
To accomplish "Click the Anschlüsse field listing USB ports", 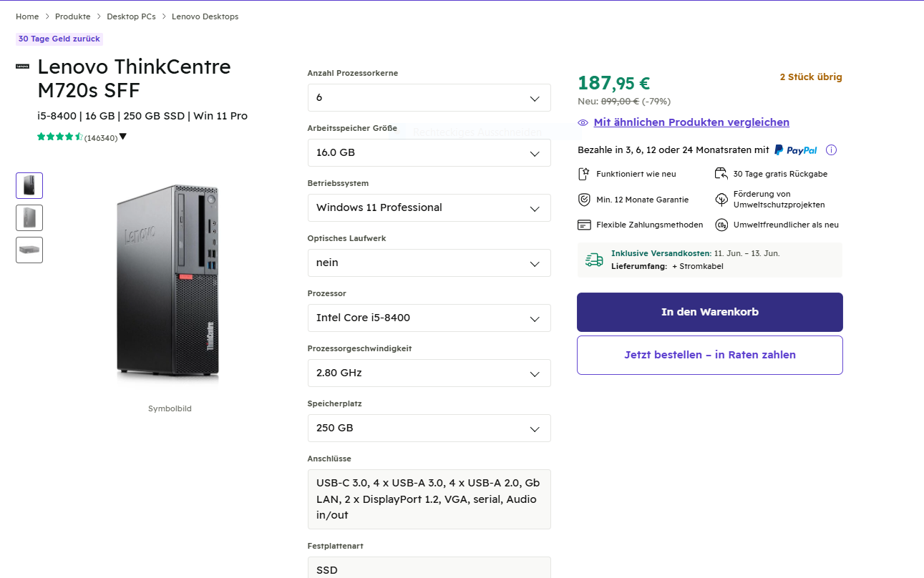I will pos(429,499).
